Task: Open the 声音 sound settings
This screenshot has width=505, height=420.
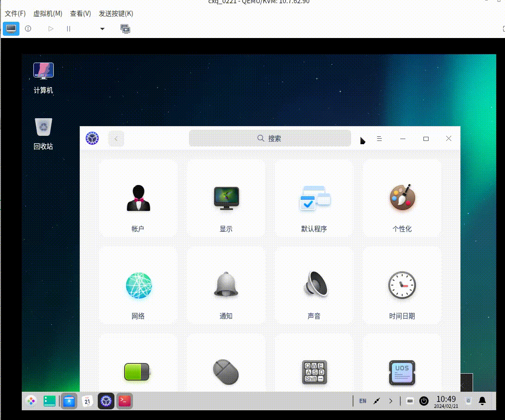Action: click(x=314, y=286)
